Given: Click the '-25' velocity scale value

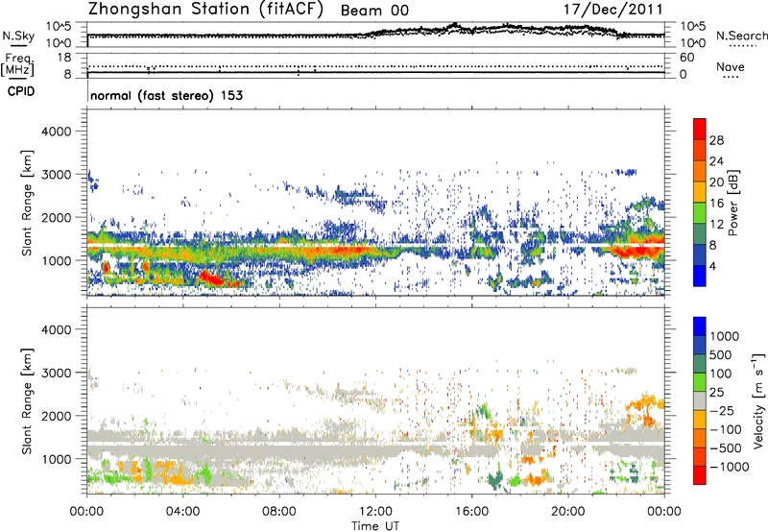Looking at the screenshot, I should click(x=722, y=411).
